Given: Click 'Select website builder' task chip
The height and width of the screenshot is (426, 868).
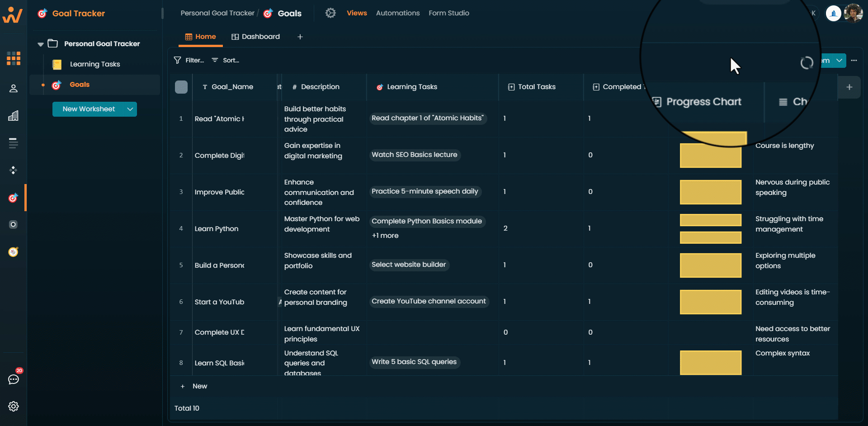Looking at the screenshot, I should coord(409,265).
